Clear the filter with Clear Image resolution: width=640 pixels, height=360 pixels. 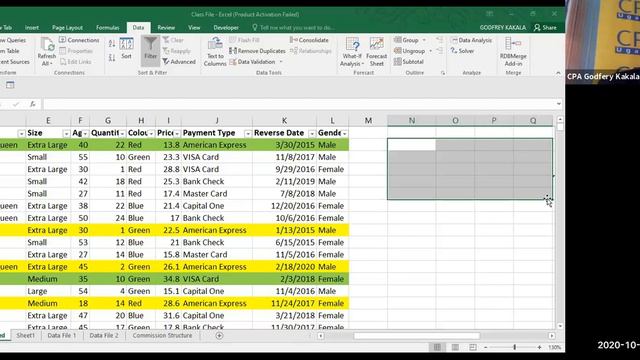coord(173,40)
